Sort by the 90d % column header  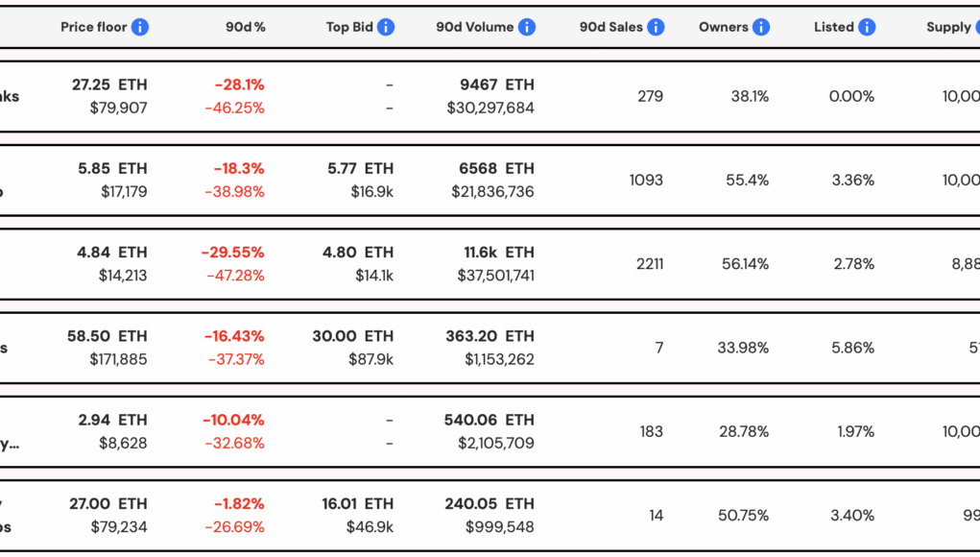point(245,27)
